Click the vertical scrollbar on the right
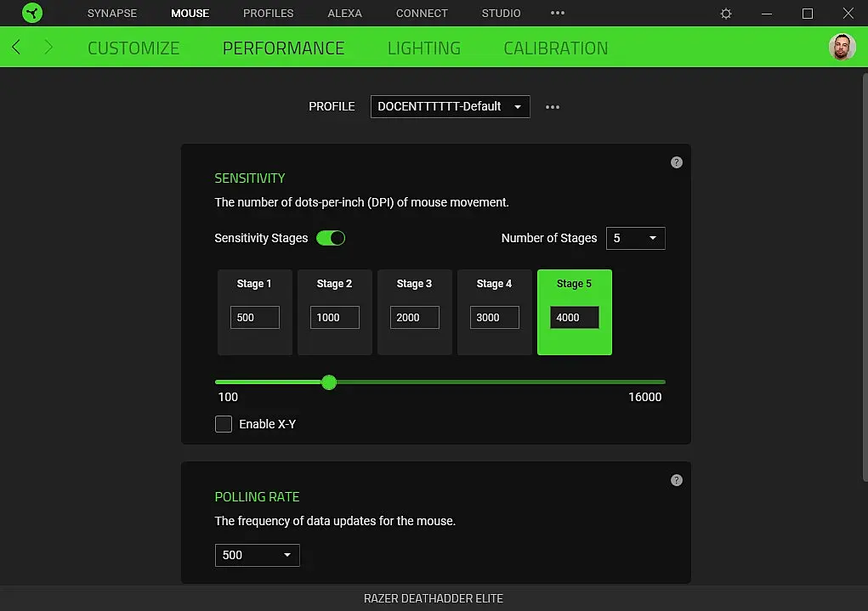This screenshot has width=868, height=611. tap(865, 277)
